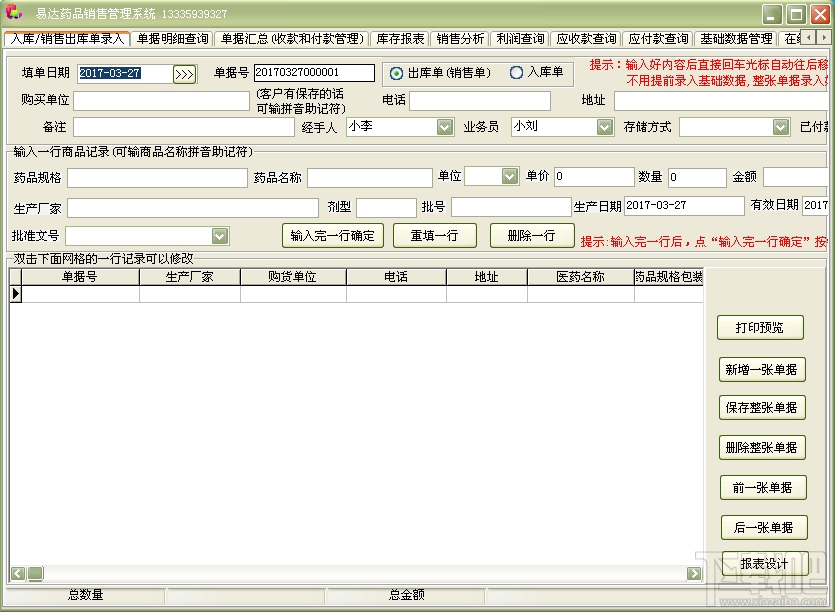Open the 销售分析 tab

click(x=460, y=39)
